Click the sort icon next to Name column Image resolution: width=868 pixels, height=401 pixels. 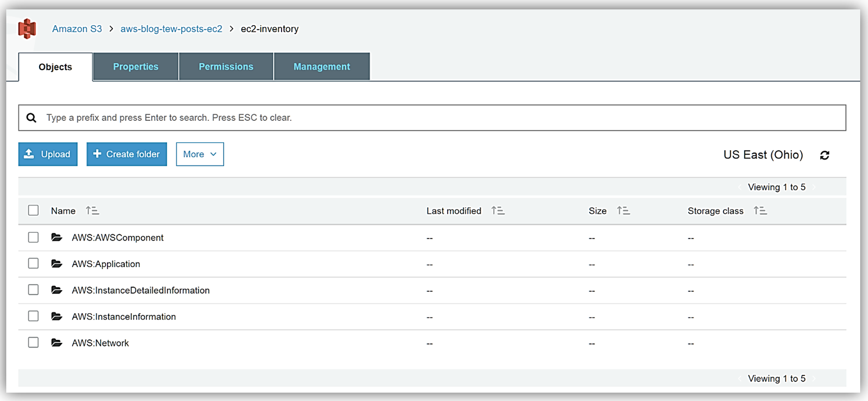[92, 211]
